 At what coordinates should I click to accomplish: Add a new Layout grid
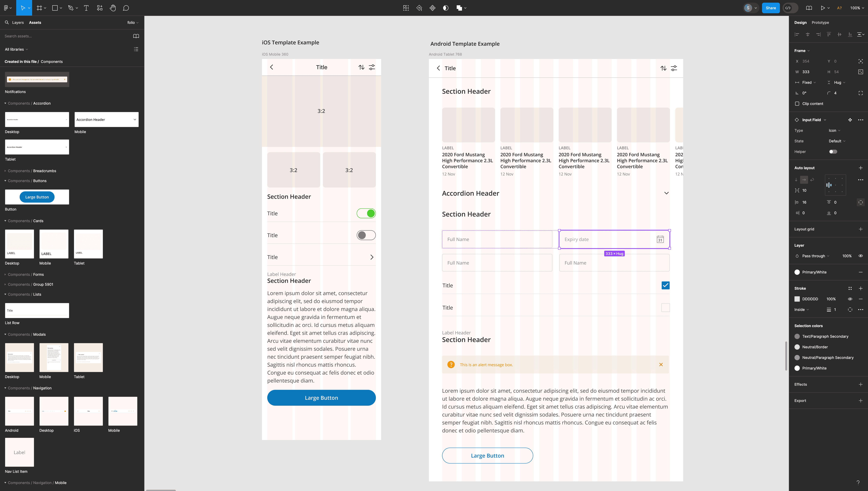pyautogui.click(x=860, y=229)
